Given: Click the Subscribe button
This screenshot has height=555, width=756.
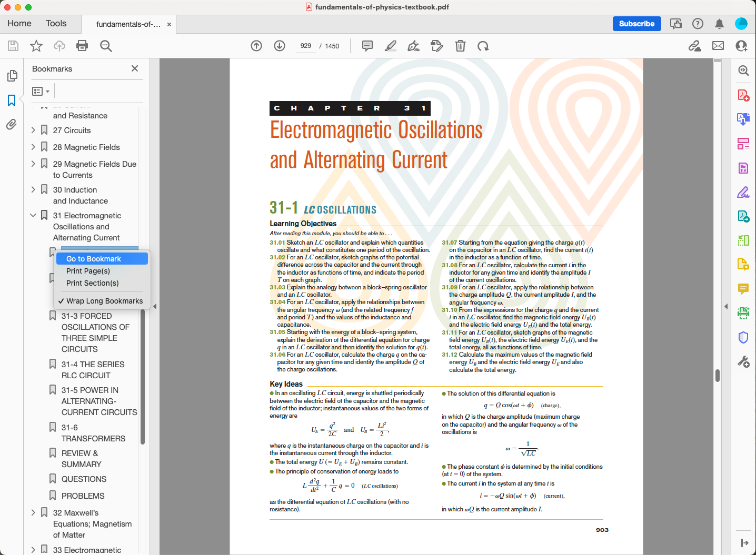Looking at the screenshot, I should (636, 24).
